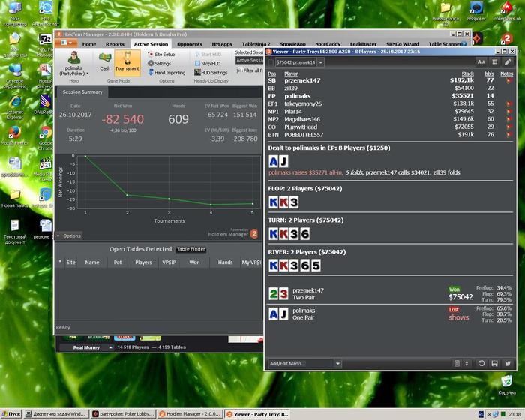Viewport: 525px width, 420px height.
Task: Open note flag for POBEDITEL557
Action: point(509,135)
